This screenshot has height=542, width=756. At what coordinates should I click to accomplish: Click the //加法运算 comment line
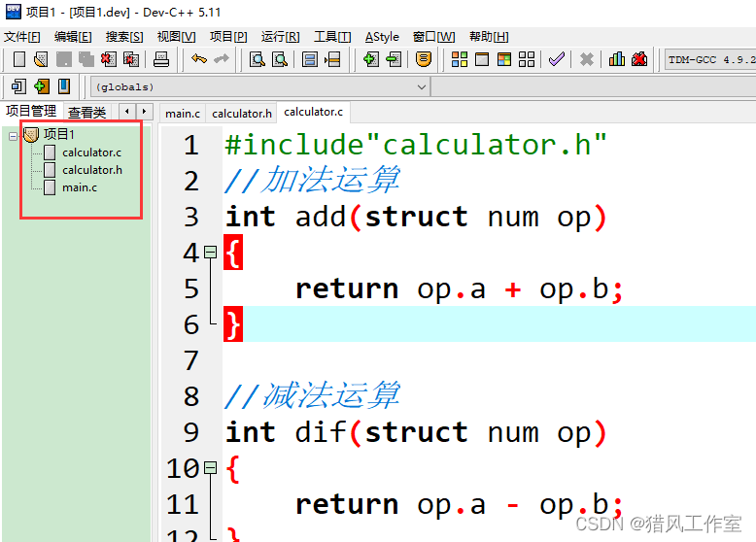click(x=312, y=181)
